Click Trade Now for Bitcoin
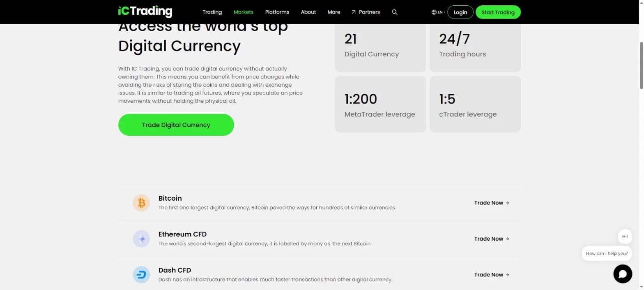The width and height of the screenshot is (644, 290). pyautogui.click(x=492, y=203)
